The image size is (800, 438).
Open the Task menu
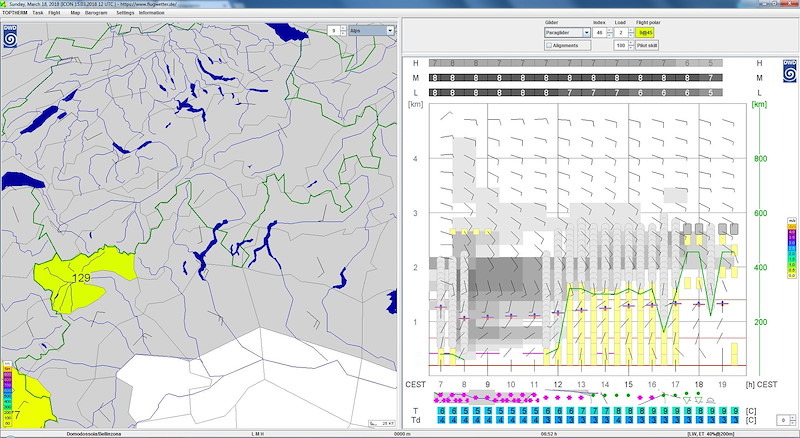pyautogui.click(x=38, y=13)
